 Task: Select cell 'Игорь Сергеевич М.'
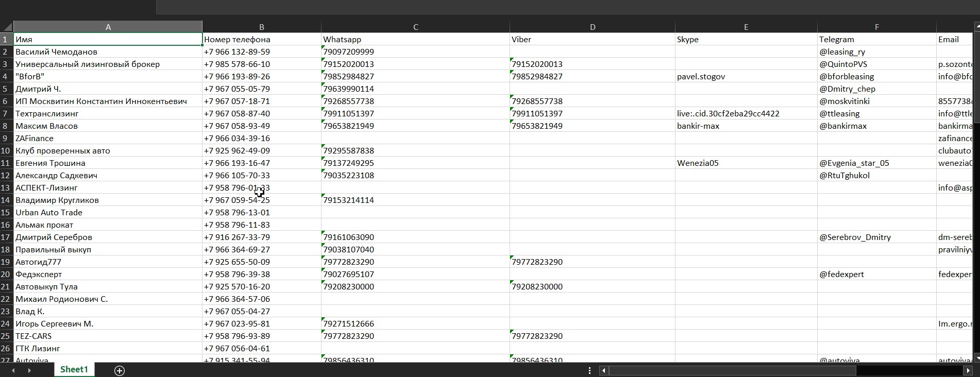click(x=108, y=323)
